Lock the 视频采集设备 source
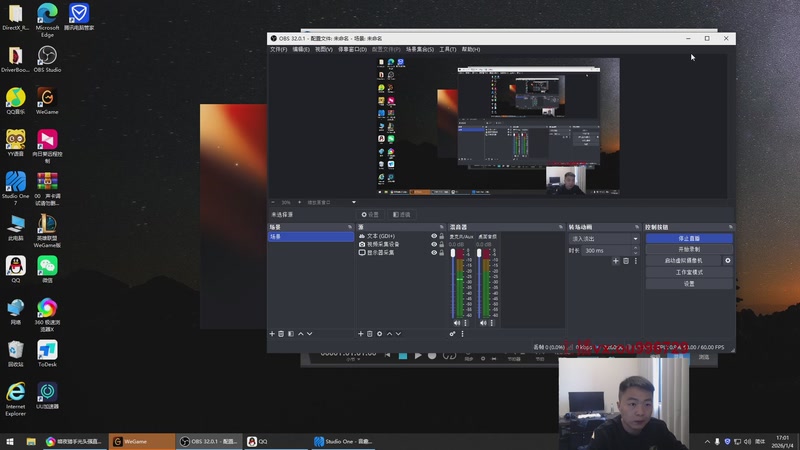Viewport: 800px width, 450px height. pos(442,244)
